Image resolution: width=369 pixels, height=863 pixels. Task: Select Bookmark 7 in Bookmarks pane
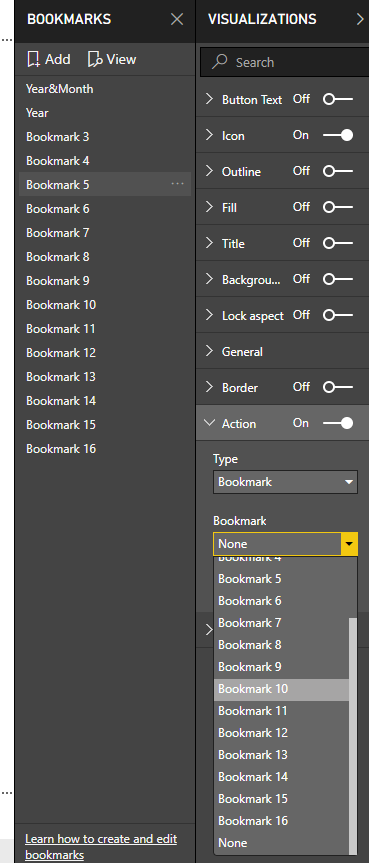tap(105, 233)
